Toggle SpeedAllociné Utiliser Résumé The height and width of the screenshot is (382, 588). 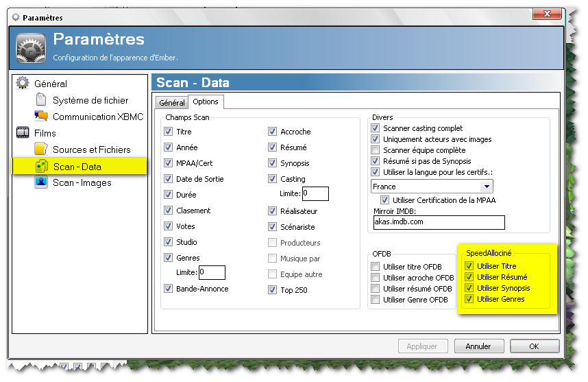click(469, 277)
